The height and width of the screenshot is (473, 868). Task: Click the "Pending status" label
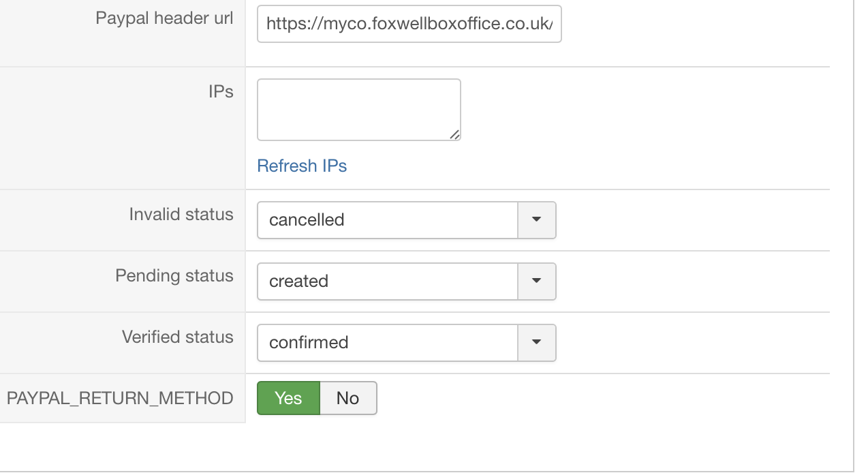pos(174,276)
